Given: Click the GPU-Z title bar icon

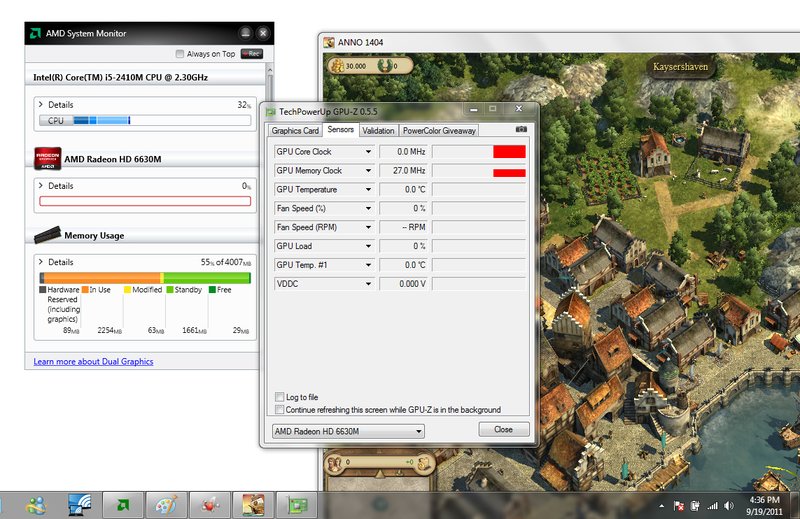Looking at the screenshot, I should click(x=270, y=111).
